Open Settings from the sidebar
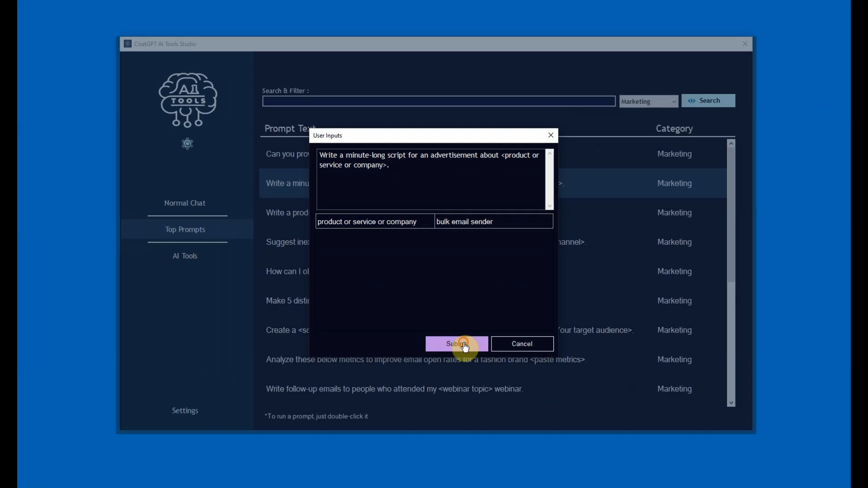 (185, 410)
